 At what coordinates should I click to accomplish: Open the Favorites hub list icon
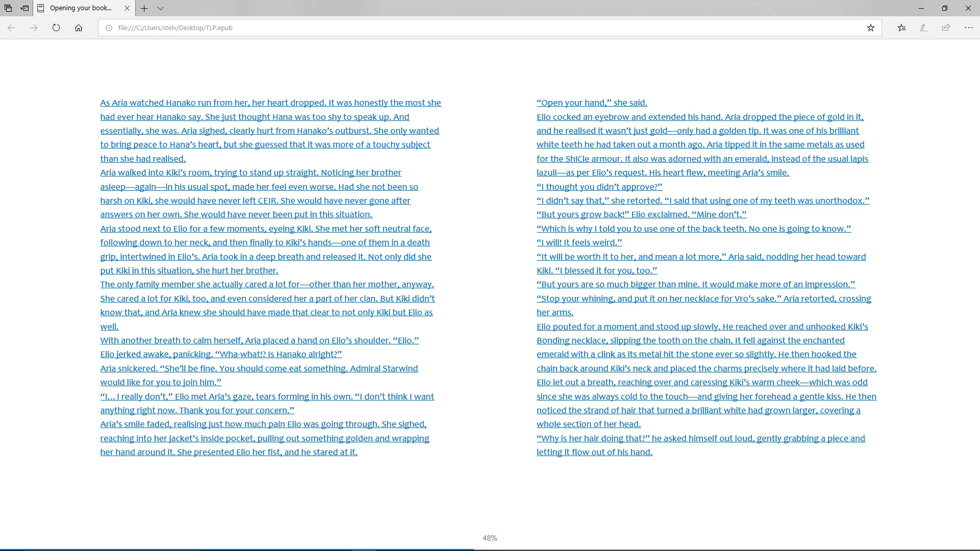click(x=902, y=28)
